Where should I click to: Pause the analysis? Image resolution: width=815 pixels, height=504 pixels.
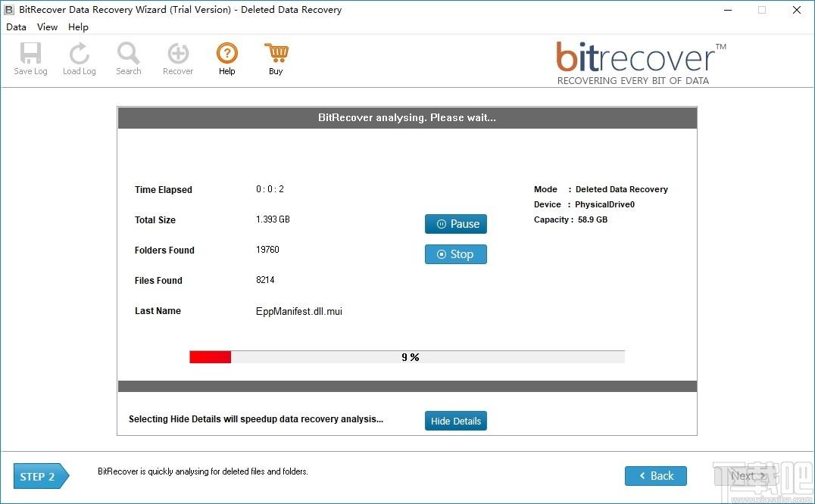click(456, 224)
